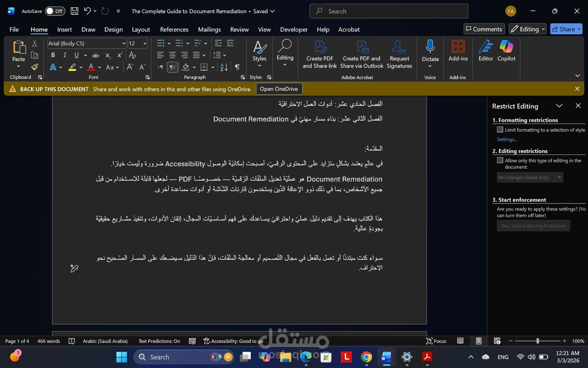Expand the Paste options arrow

(x=18, y=66)
